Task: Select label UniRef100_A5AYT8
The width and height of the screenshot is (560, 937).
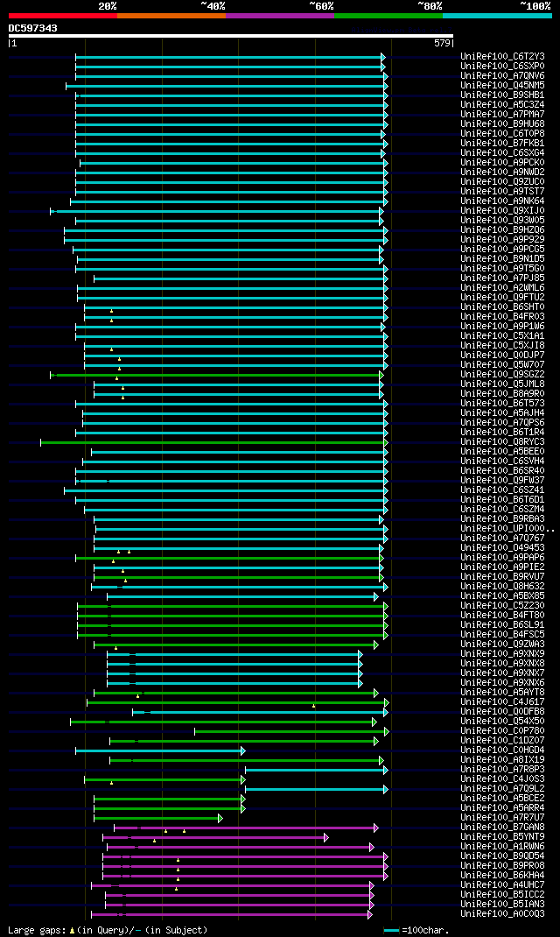Action: click(x=502, y=693)
